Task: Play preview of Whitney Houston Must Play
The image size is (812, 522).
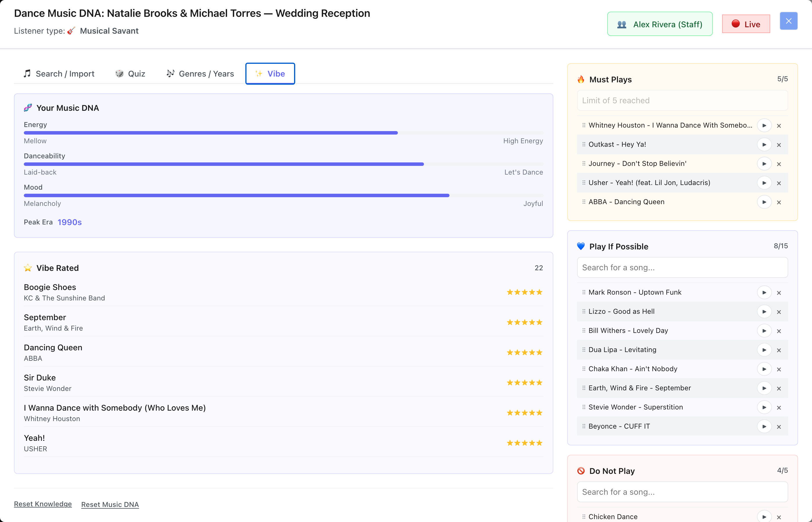Action: click(x=764, y=125)
